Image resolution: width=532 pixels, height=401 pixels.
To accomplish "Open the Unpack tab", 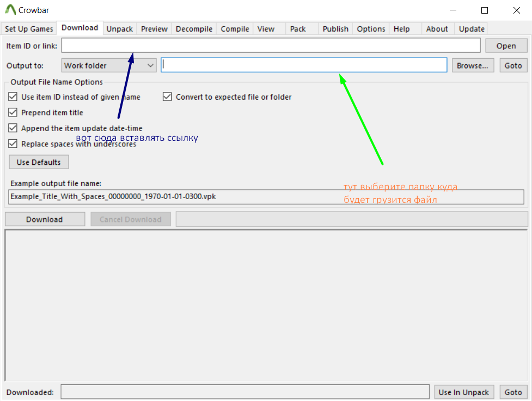I will pos(119,29).
